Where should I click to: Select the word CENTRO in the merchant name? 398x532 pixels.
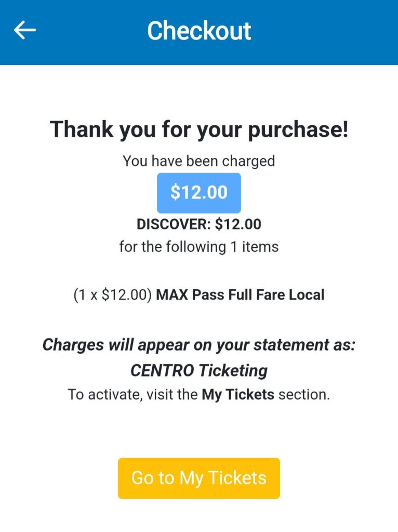(162, 370)
